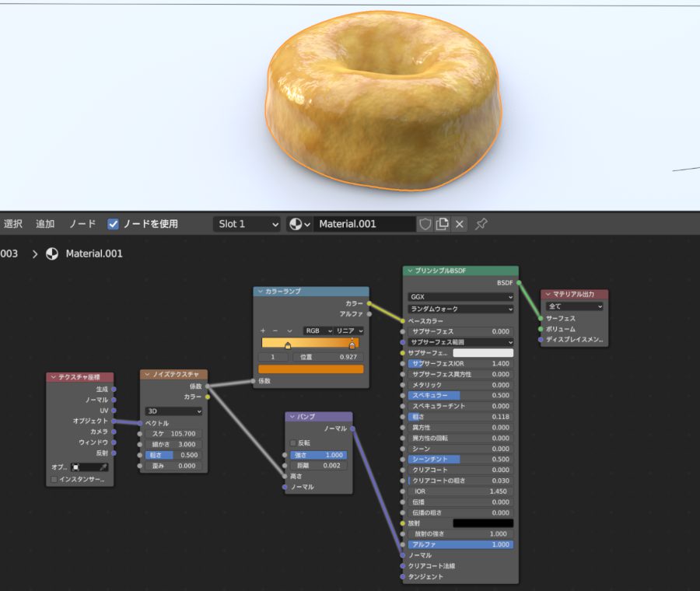The width and height of the screenshot is (700, 591).
Task: Open the 3D dimensions dropdown in Noise node
Action: 173,411
